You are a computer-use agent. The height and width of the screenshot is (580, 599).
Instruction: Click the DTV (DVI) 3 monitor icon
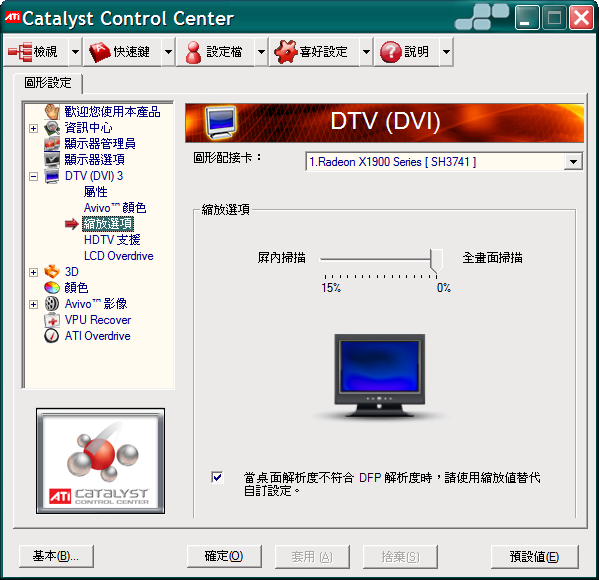(52, 176)
